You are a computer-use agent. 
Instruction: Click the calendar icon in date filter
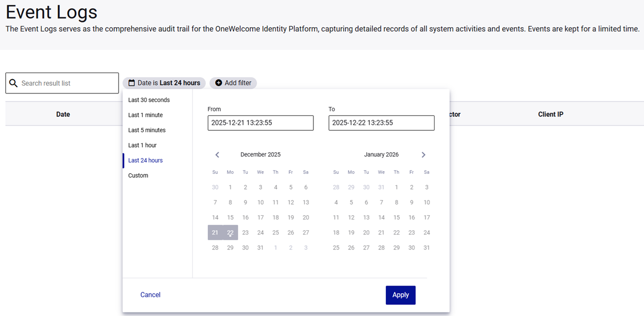coord(132,83)
